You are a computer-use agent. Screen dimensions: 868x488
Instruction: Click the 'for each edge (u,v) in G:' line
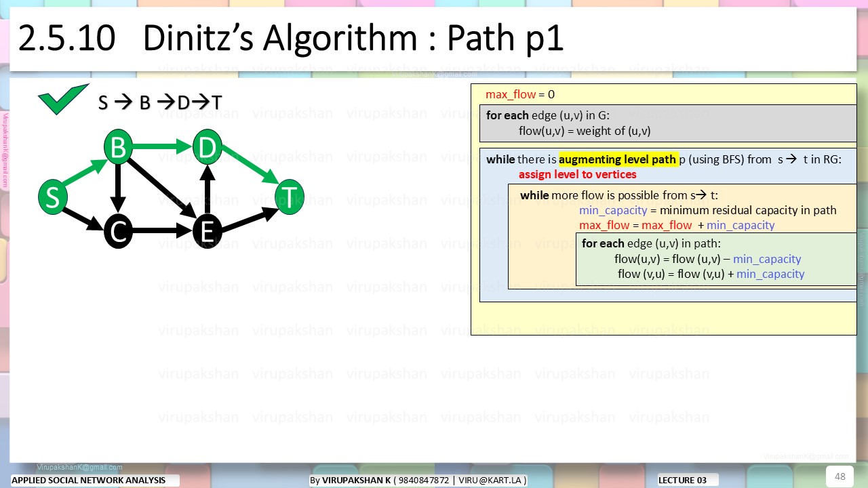click(x=547, y=115)
